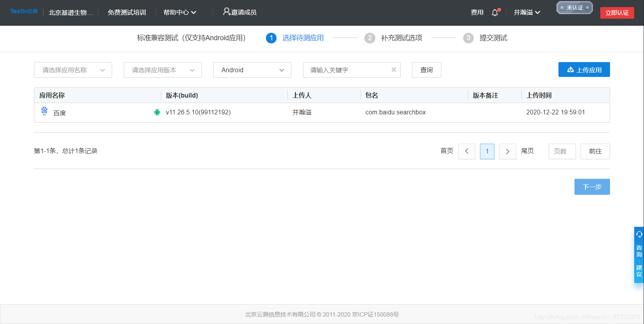Expand the 井瀚溢 user menu
This screenshot has height=324, width=644.
[527, 12]
